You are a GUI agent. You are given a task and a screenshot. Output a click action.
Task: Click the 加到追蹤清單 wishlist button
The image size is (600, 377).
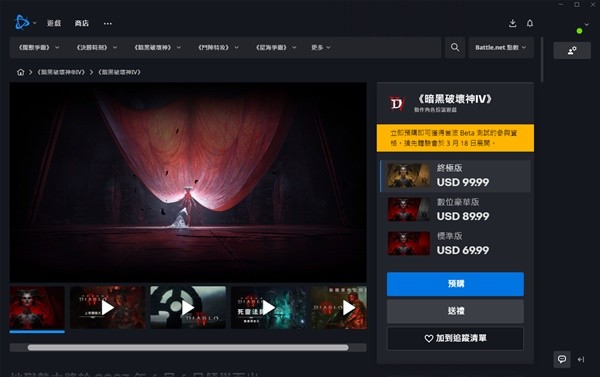pos(455,338)
